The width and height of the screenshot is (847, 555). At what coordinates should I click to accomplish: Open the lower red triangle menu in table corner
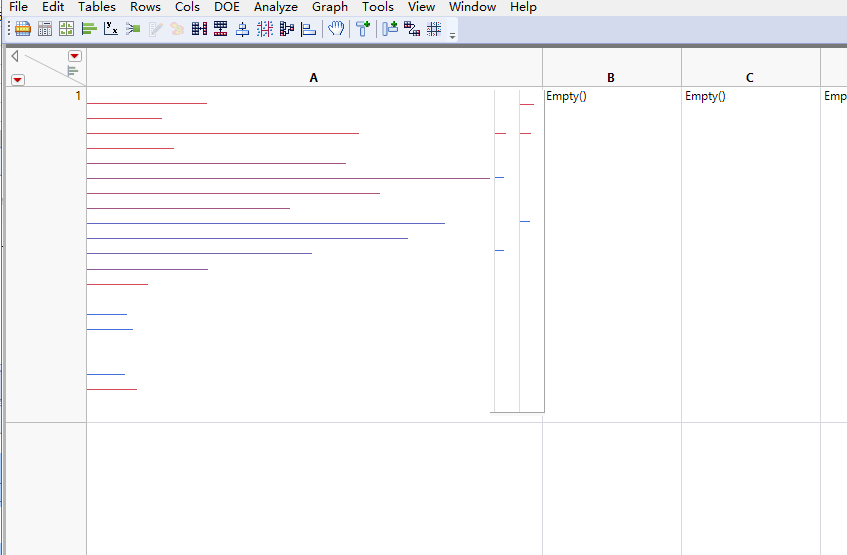click(17, 80)
